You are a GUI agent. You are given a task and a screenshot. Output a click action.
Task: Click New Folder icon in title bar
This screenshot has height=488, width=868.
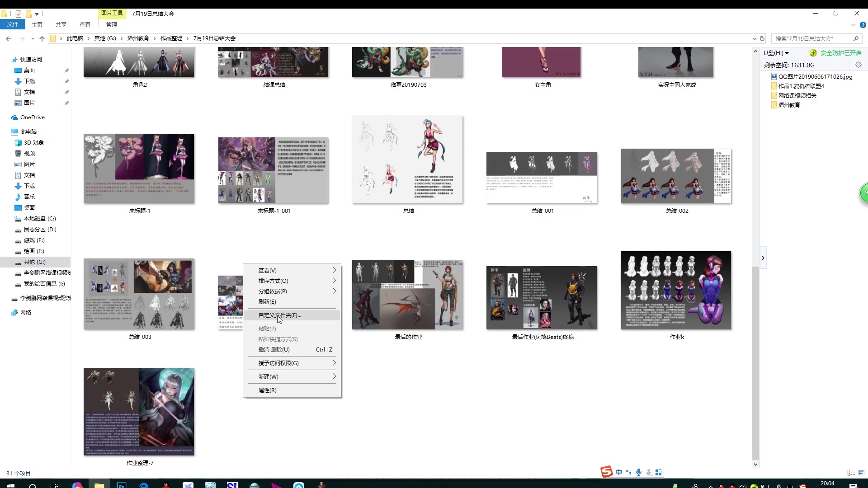coord(28,14)
